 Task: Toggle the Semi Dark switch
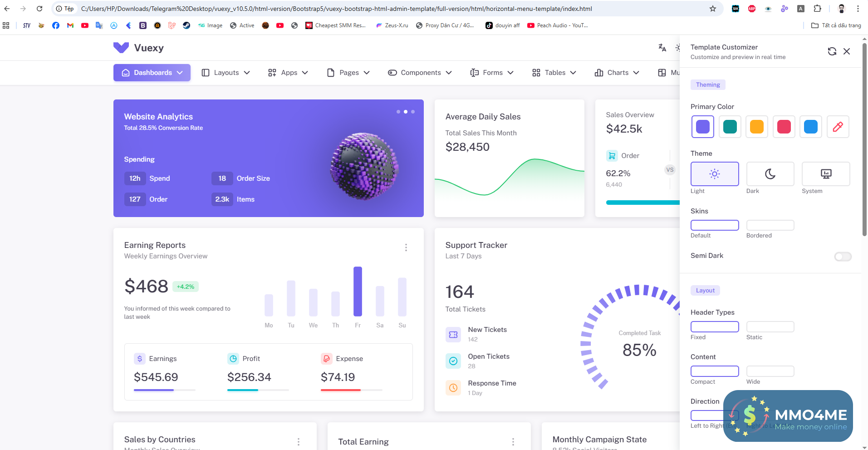(x=843, y=257)
